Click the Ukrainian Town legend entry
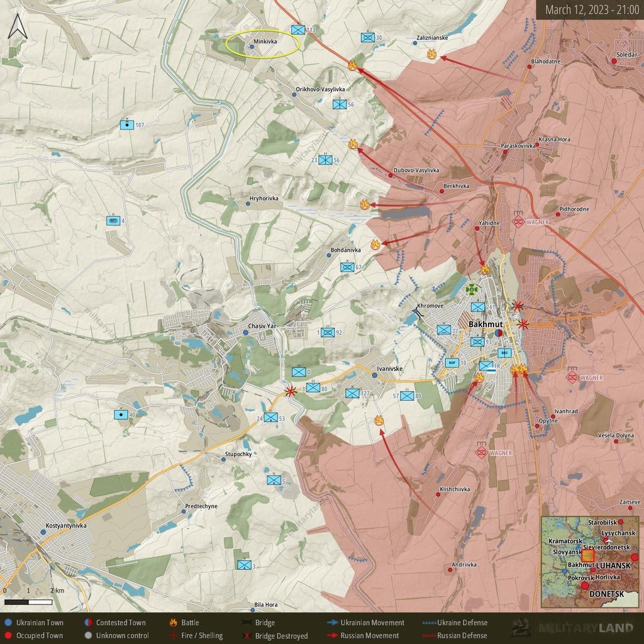The width and height of the screenshot is (644, 644). [x=35, y=623]
